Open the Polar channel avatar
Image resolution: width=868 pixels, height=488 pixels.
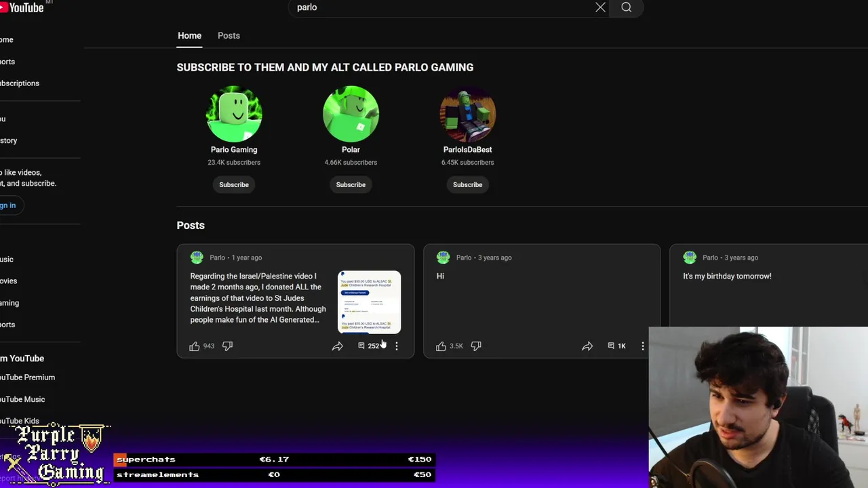click(x=351, y=114)
